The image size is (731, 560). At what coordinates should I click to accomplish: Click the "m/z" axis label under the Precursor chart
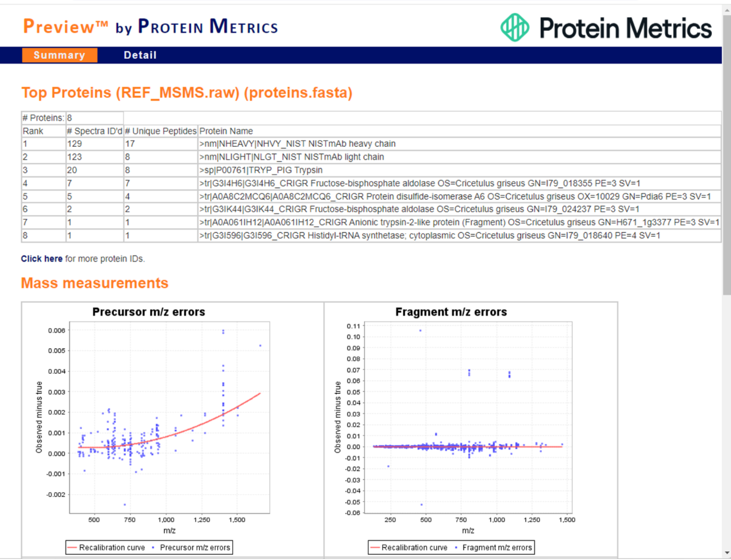click(x=169, y=531)
